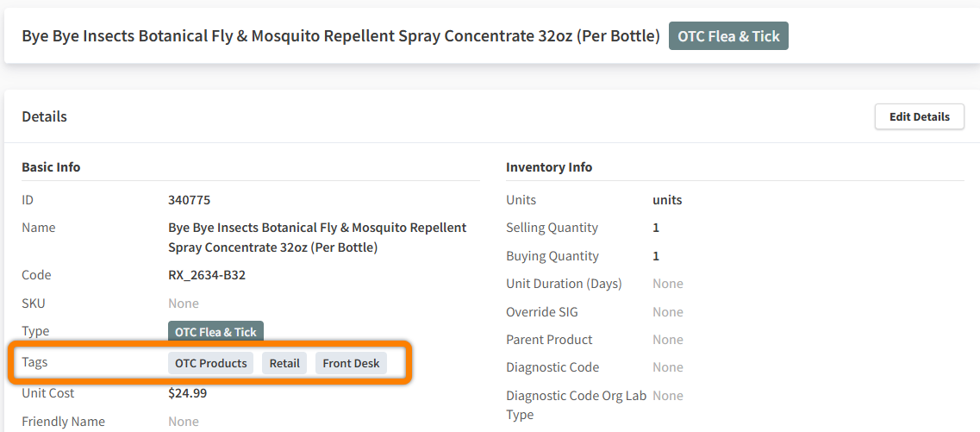
Task: Click the product name in Basic Info
Action: click(317, 238)
